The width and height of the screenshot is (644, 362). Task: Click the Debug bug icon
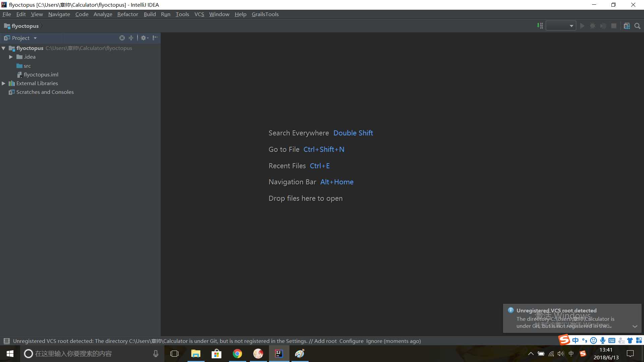point(593,26)
